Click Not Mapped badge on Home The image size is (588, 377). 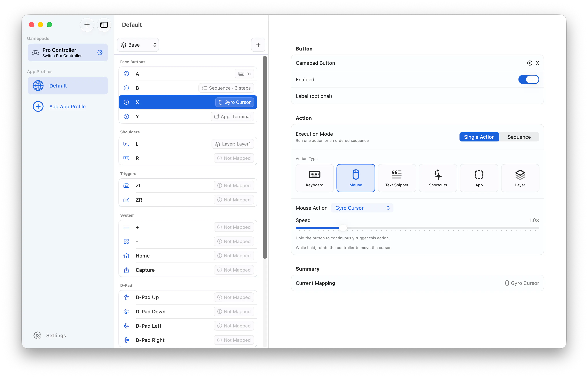point(234,256)
